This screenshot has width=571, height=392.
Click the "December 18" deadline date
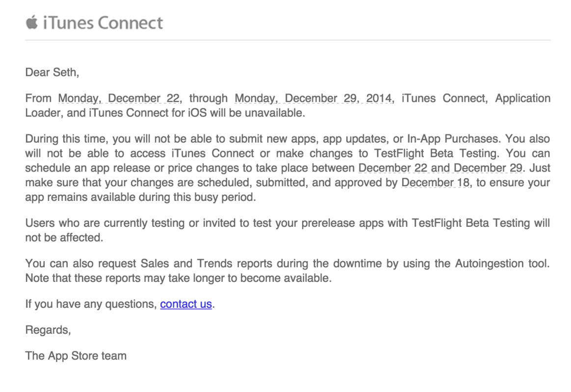[435, 183]
